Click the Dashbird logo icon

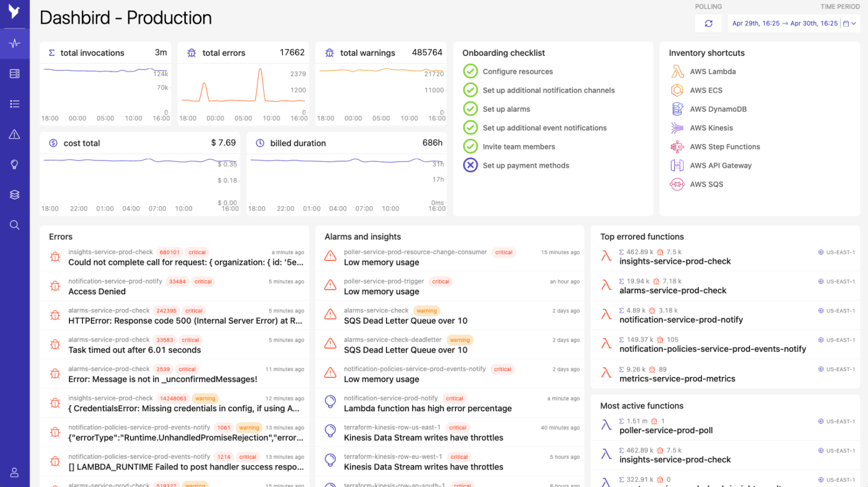point(15,12)
